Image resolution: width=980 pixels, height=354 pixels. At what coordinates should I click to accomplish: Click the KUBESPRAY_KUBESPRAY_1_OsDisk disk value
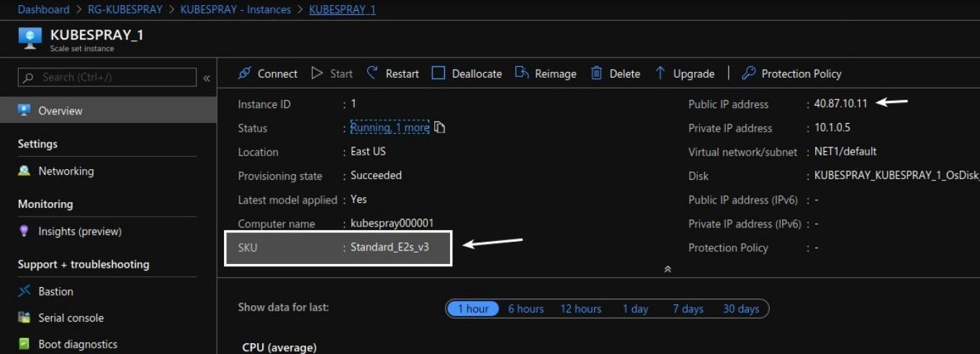point(896,176)
